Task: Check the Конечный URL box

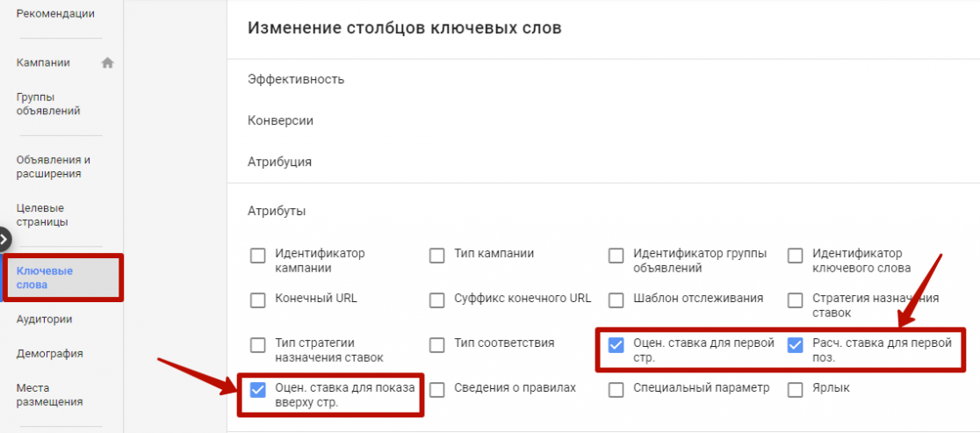Action: point(257,300)
